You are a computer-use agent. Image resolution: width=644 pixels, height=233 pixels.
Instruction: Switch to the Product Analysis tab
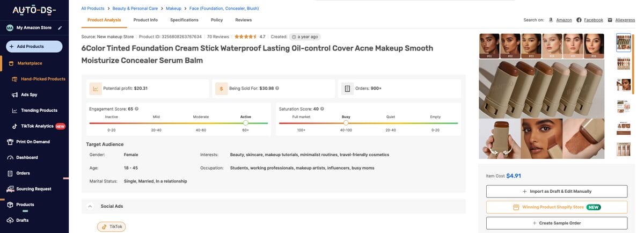[104, 20]
